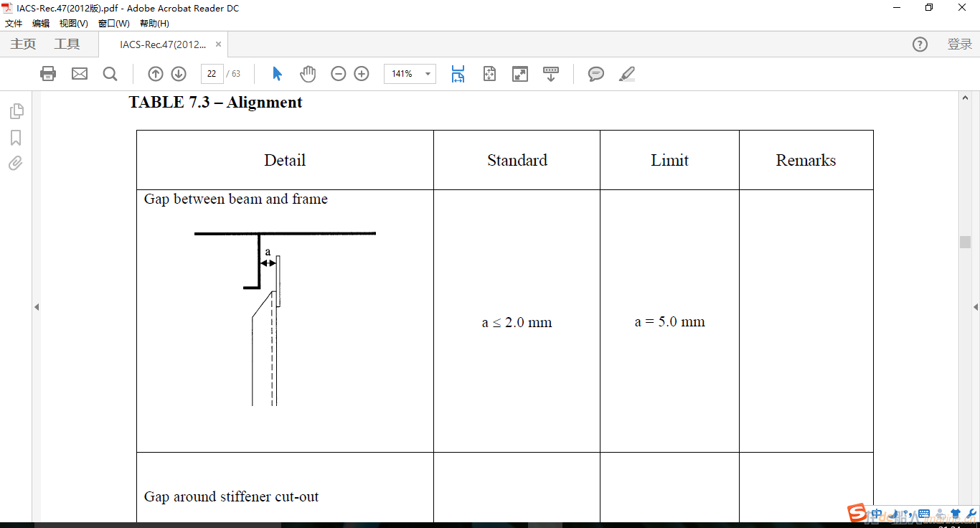This screenshot has height=528, width=980.
Task: Open help question mark icon
Action: pos(920,44)
